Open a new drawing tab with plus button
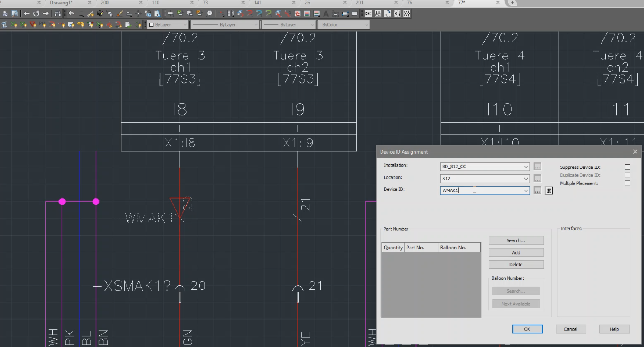 (512, 3)
